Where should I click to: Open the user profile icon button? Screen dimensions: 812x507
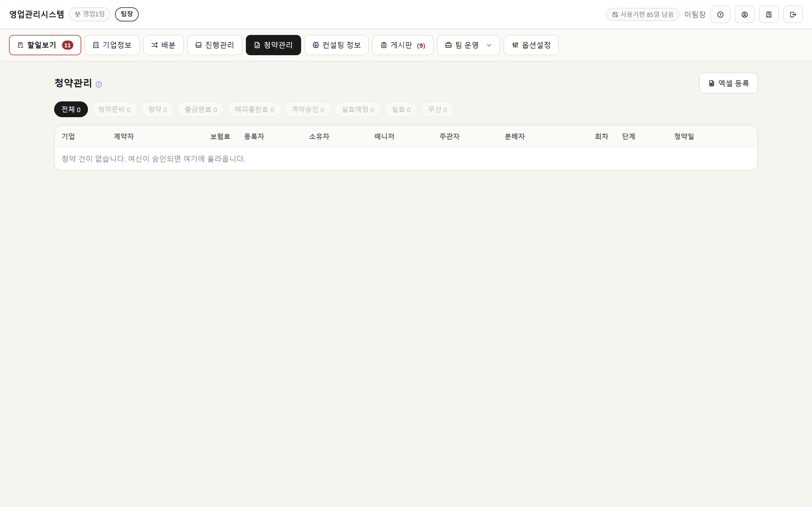click(744, 14)
